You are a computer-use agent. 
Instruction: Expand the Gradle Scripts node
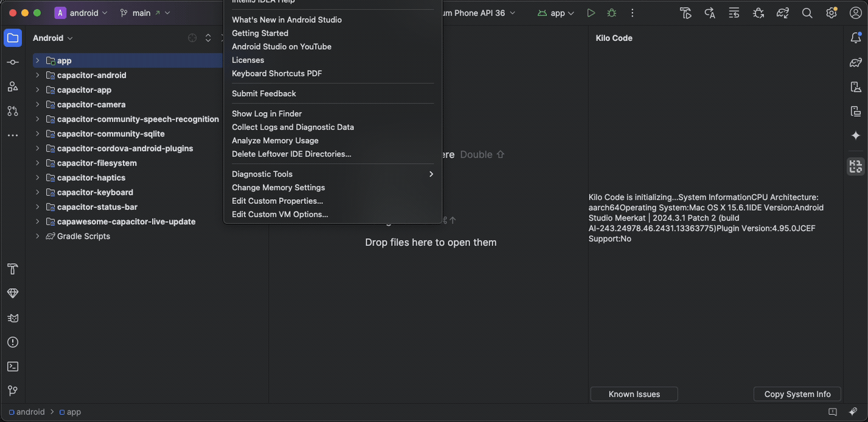(x=37, y=236)
